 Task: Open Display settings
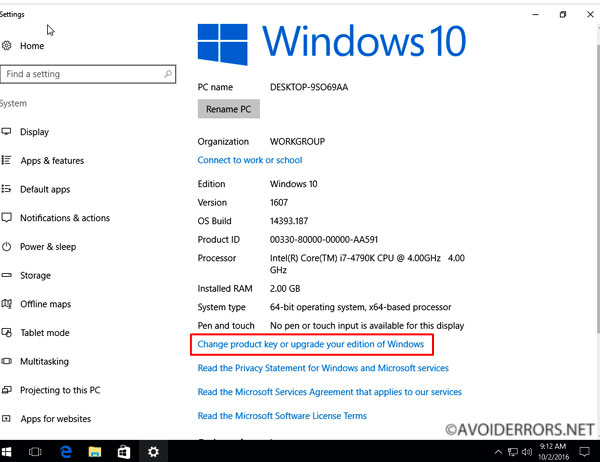click(34, 132)
